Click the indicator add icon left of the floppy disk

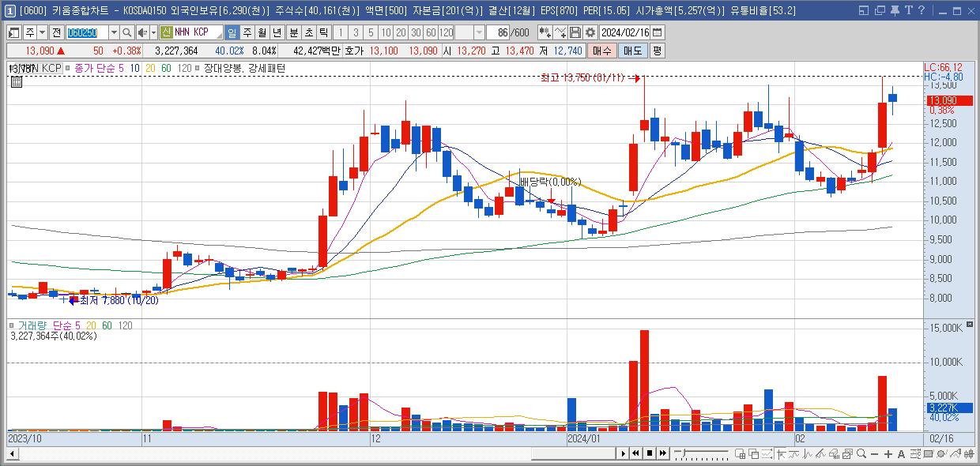click(x=560, y=32)
